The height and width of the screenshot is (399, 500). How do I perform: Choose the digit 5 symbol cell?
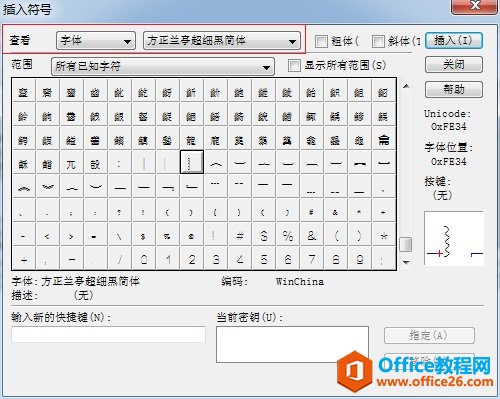coord(264,259)
